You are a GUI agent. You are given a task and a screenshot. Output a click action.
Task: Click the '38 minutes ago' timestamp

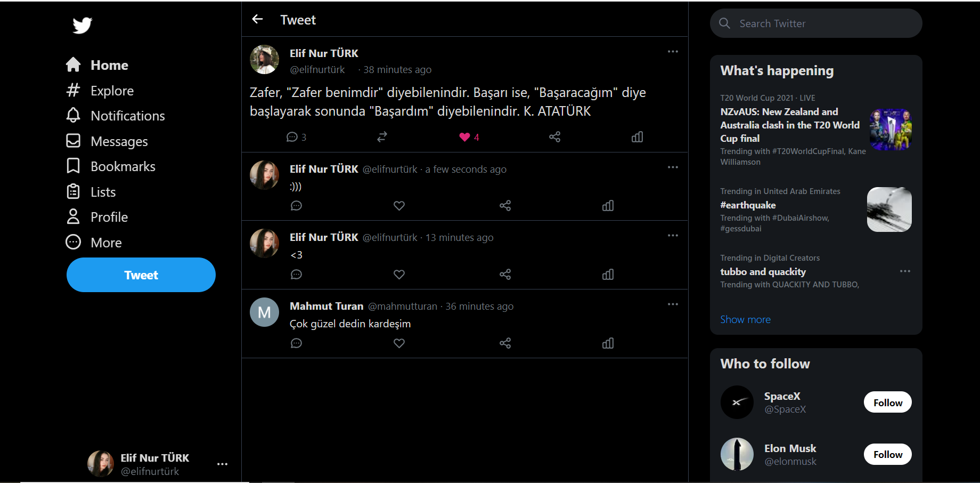click(397, 70)
